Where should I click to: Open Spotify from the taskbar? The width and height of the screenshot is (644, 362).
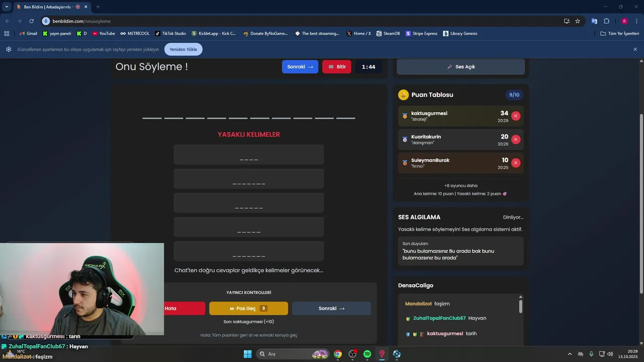367,354
